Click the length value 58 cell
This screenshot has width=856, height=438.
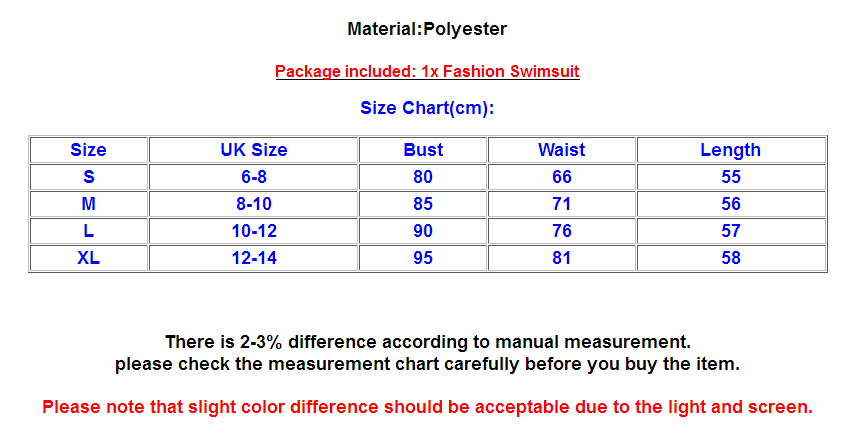(x=730, y=258)
